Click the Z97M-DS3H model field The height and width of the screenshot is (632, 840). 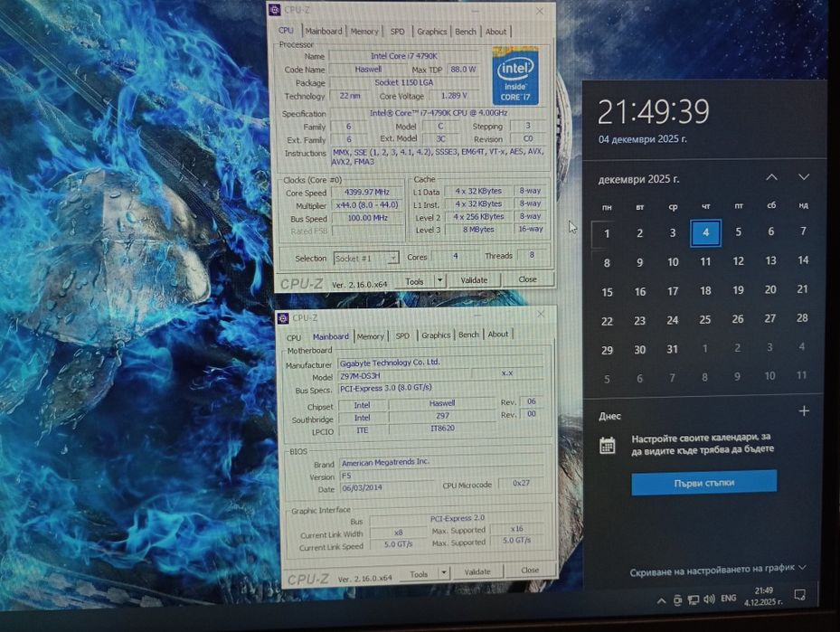point(404,376)
